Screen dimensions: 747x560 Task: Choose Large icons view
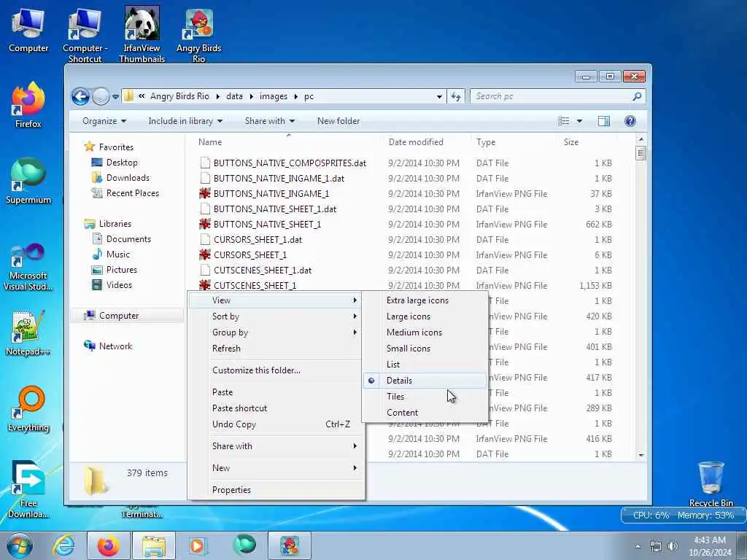(425, 316)
